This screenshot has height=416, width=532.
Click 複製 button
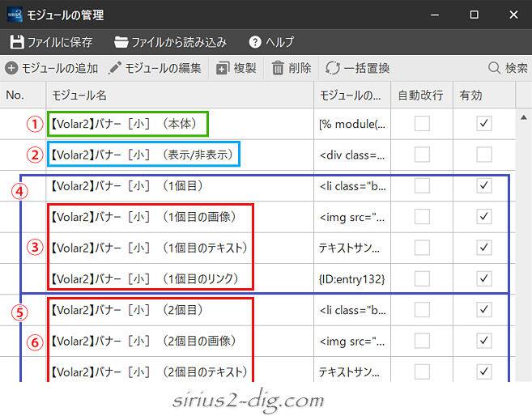pyautogui.click(x=236, y=68)
